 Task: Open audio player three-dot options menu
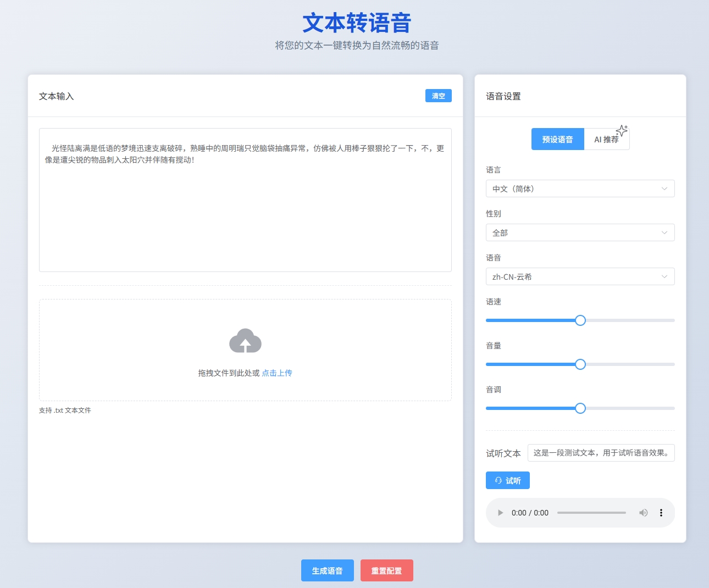661,513
